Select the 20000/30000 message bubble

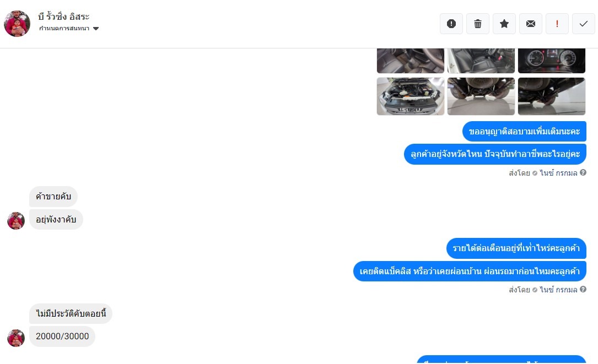pyautogui.click(x=62, y=336)
